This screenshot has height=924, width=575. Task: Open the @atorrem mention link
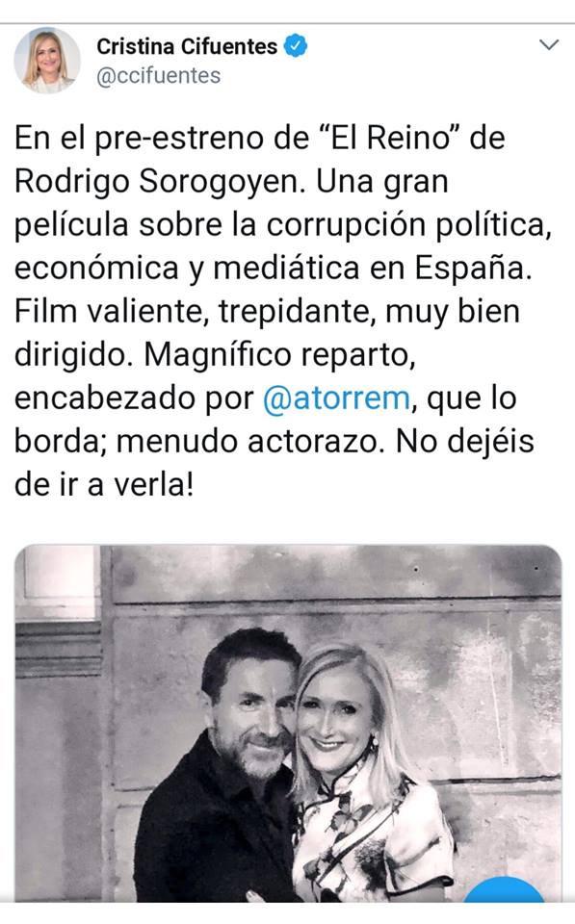pyautogui.click(x=335, y=398)
